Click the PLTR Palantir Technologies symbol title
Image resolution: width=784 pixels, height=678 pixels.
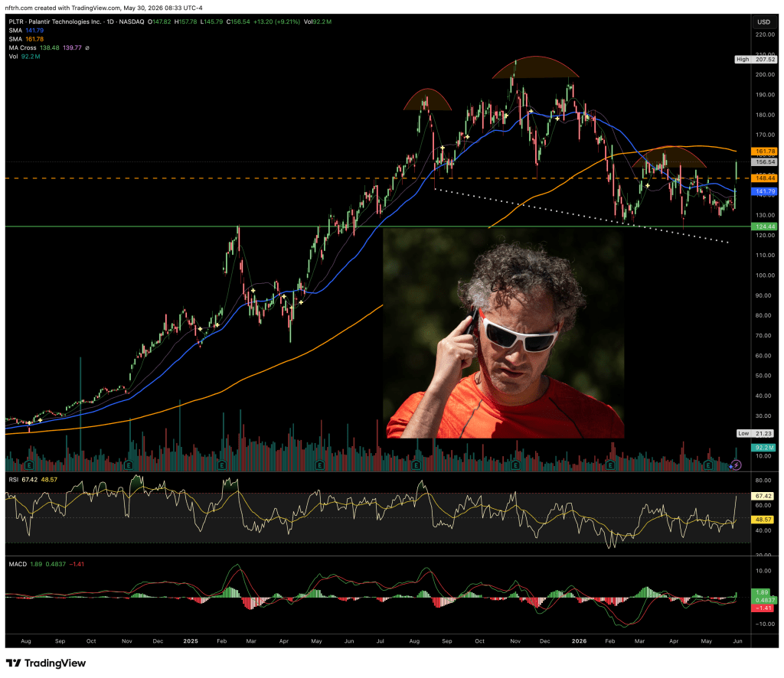pos(76,22)
